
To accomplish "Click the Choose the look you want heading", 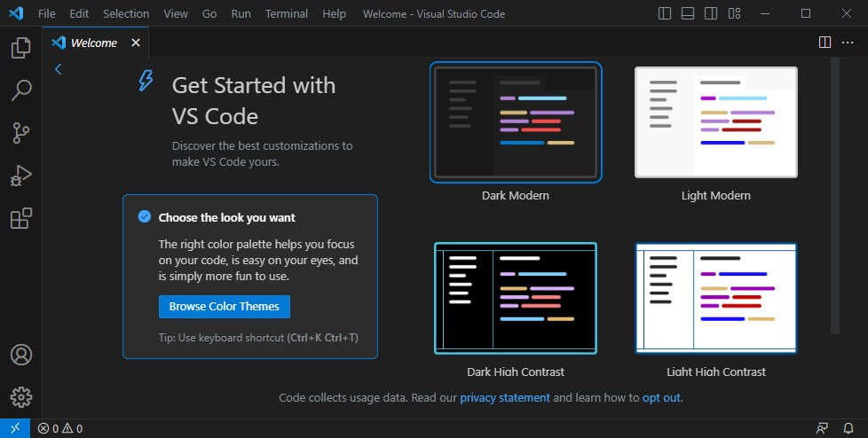I will 227,218.
